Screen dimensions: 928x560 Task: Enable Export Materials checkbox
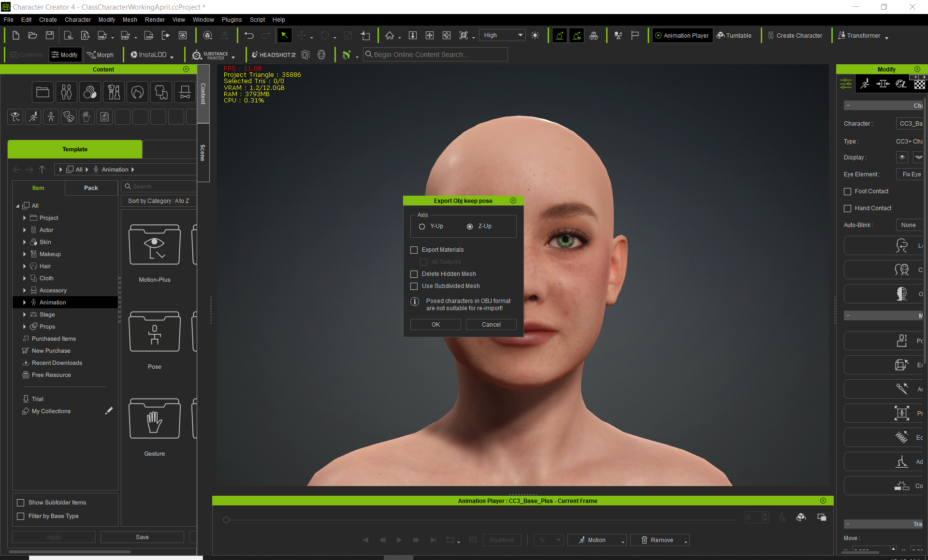point(414,250)
